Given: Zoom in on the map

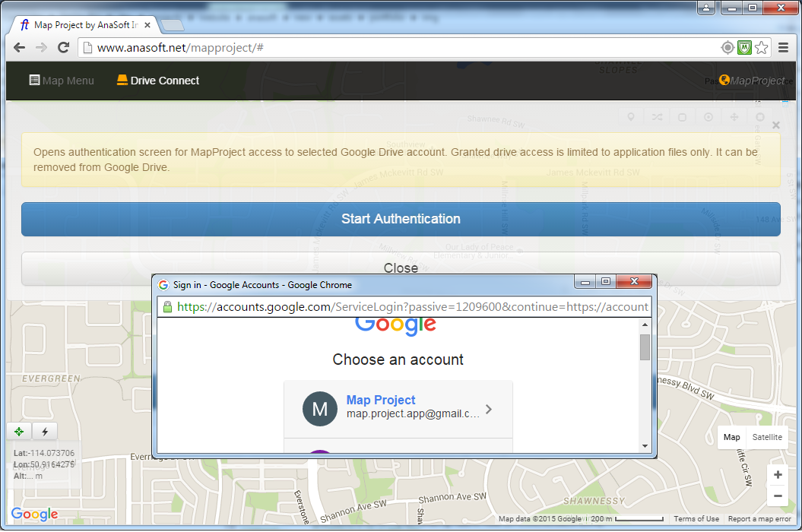Looking at the screenshot, I should [778, 475].
